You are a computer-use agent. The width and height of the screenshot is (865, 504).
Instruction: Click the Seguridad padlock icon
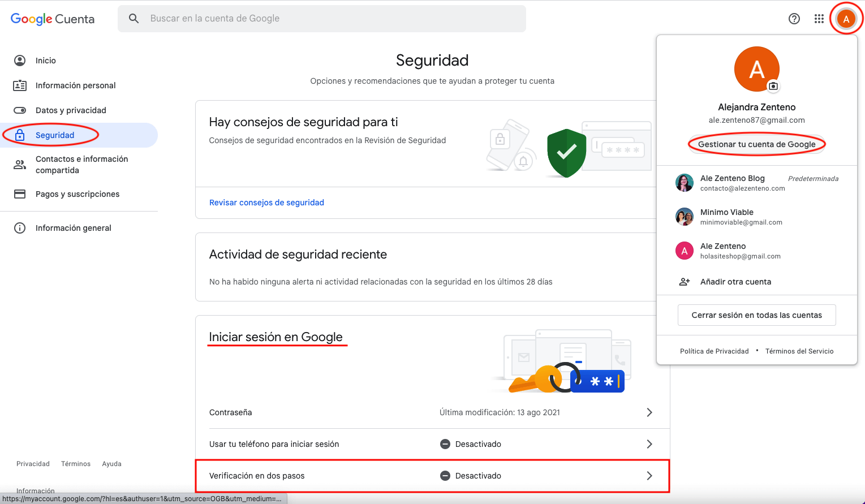coord(20,135)
